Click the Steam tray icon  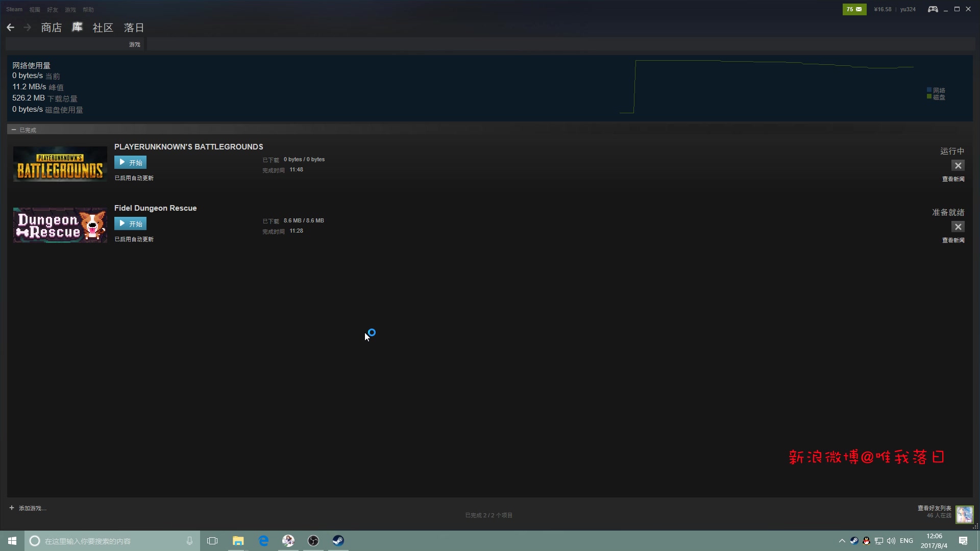[x=854, y=541]
